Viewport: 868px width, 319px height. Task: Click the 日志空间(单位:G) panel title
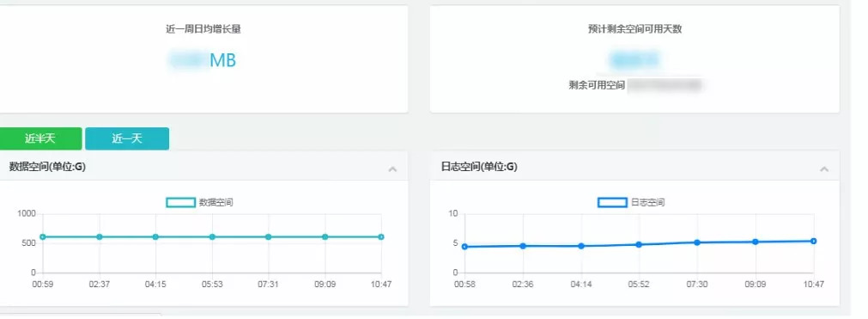point(479,167)
